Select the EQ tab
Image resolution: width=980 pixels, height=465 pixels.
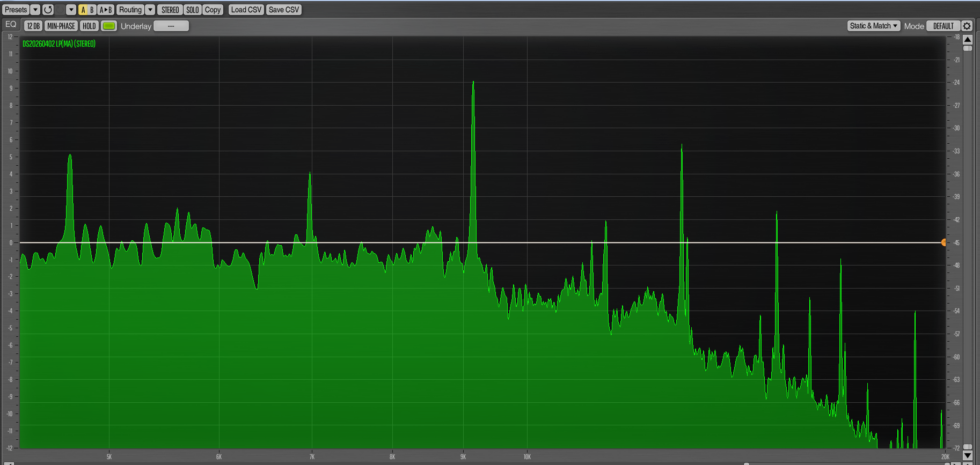point(11,25)
